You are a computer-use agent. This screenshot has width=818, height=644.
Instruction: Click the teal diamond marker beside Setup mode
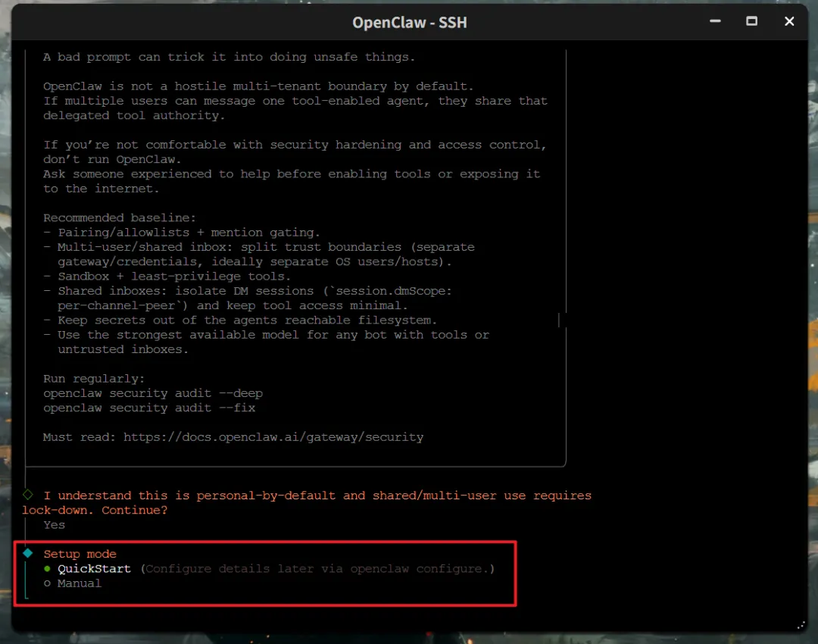pyautogui.click(x=28, y=553)
